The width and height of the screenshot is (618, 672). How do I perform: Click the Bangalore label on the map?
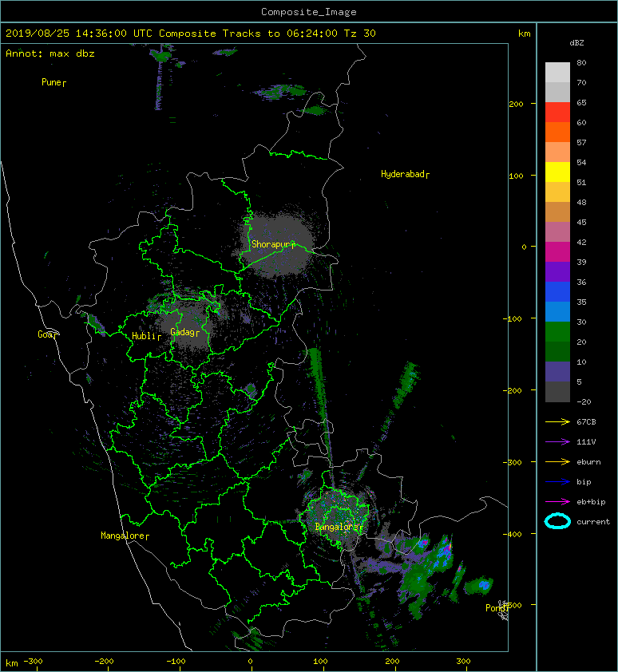(x=339, y=527)
